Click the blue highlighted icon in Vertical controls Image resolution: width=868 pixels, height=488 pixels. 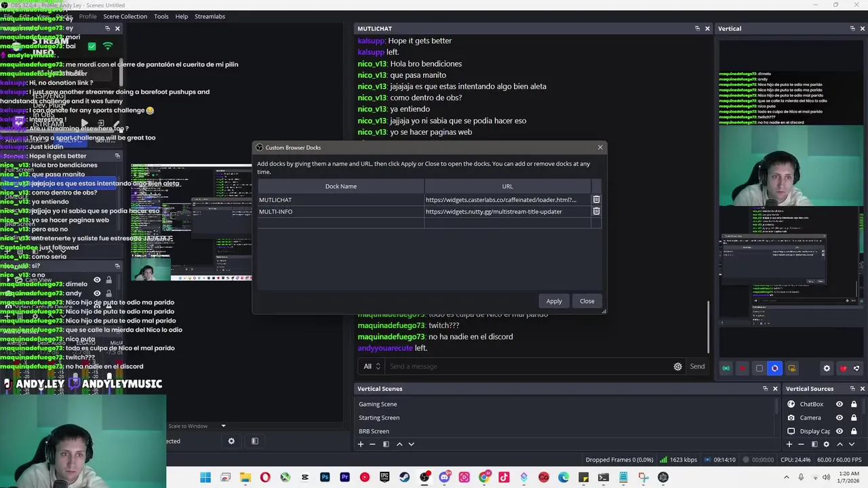click(x=775, y=369)
